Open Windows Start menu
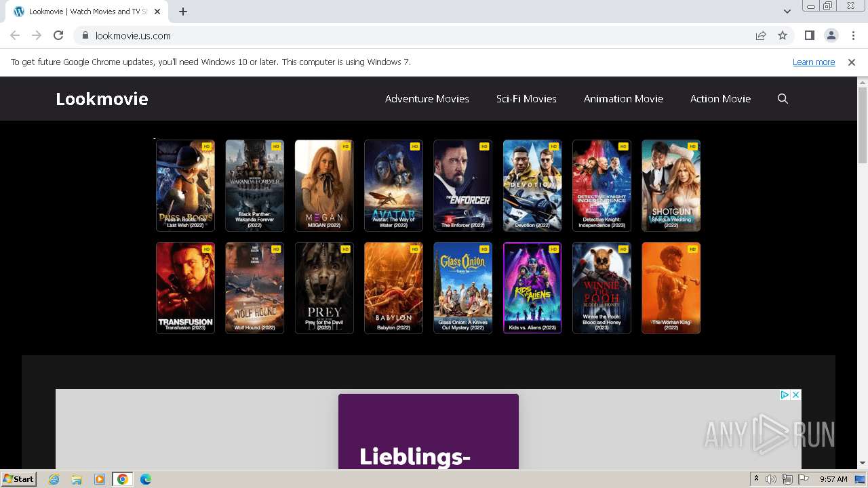This screenshot has height=488, width=868. (x=18, y=479)
